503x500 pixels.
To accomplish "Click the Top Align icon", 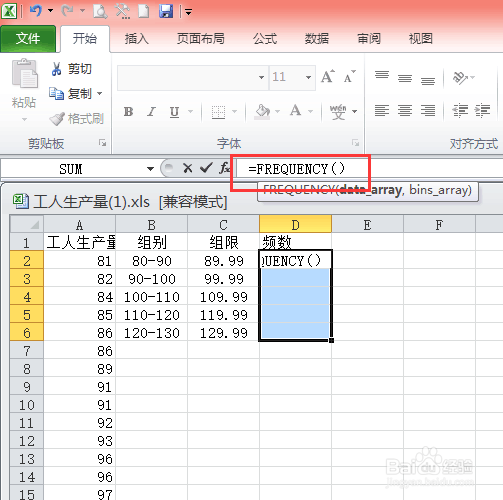I will tap(382, 75).
